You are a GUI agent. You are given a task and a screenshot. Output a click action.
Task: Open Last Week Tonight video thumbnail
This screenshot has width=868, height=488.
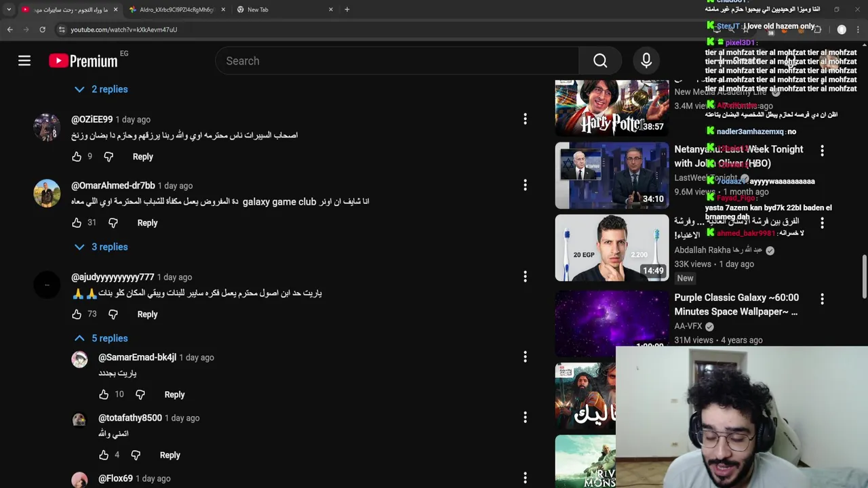612,176
